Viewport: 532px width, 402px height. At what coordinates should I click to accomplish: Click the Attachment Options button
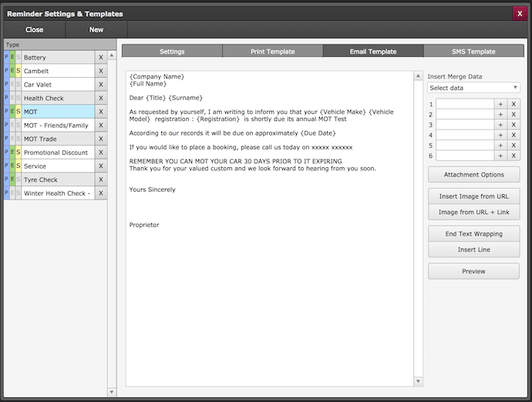tap(473, 175)
